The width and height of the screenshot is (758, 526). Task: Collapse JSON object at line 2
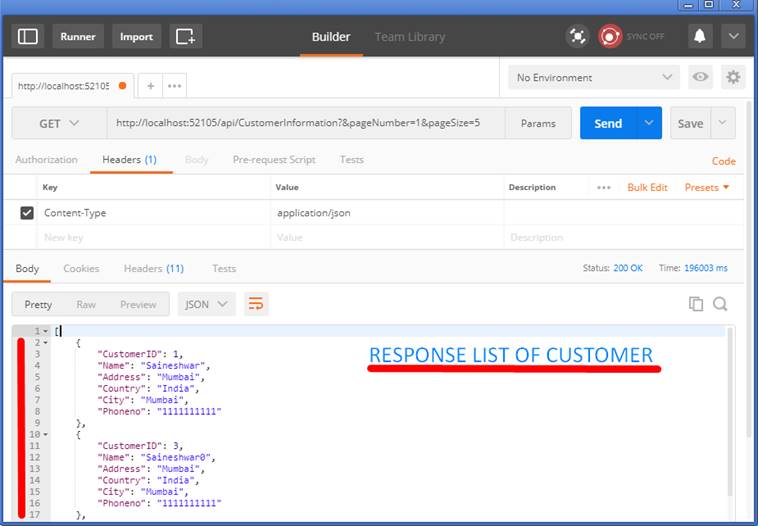46,342
